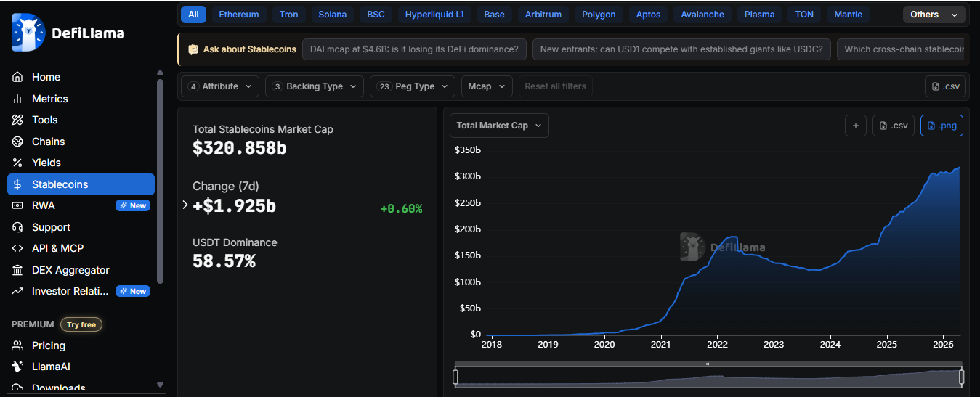The width and height of the screenshot is (980, 397).
Task: Click left handle of chart range slider
Action: click(x=455, y=377)
